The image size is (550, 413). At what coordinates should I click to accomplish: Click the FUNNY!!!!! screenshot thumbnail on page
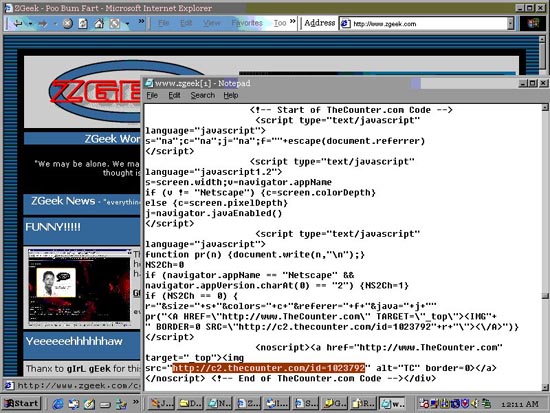79,287
